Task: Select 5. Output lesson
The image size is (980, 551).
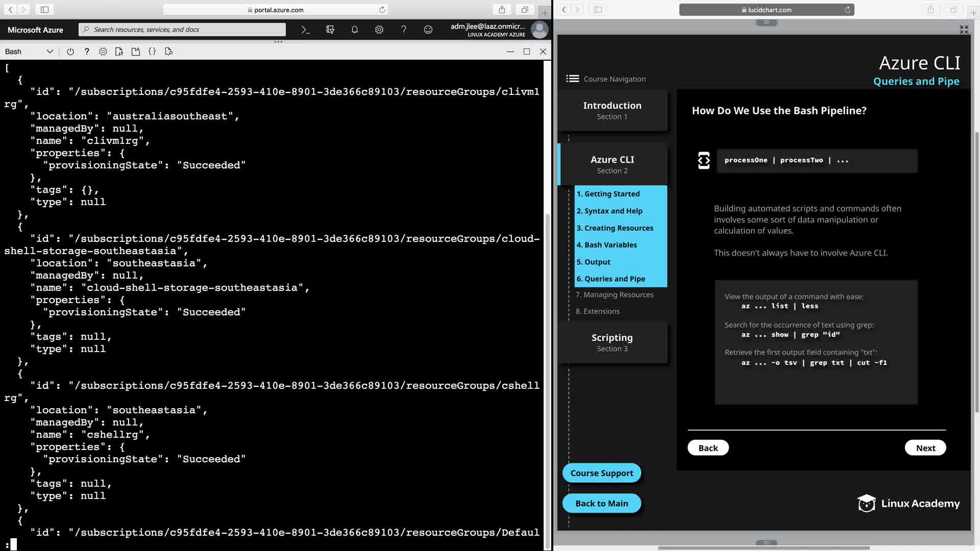Action: click(x=594, y=262)
